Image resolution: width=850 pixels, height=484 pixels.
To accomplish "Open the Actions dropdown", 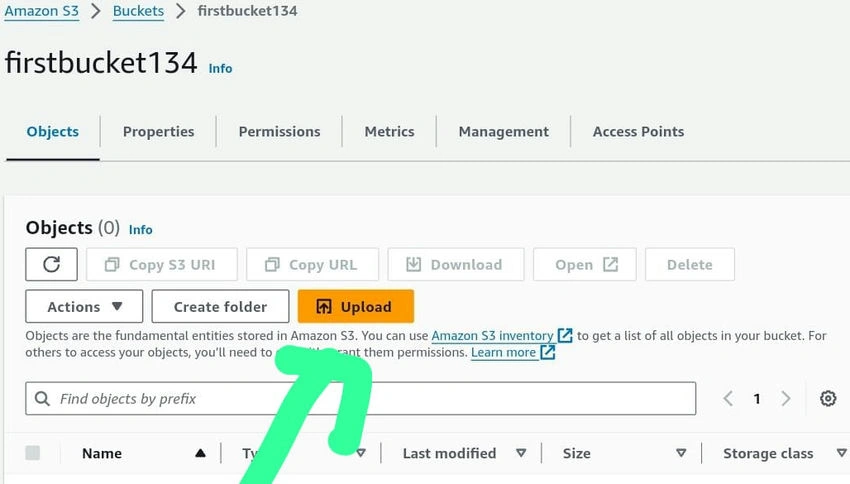I will pyautogui.click(x=84, y=306).
